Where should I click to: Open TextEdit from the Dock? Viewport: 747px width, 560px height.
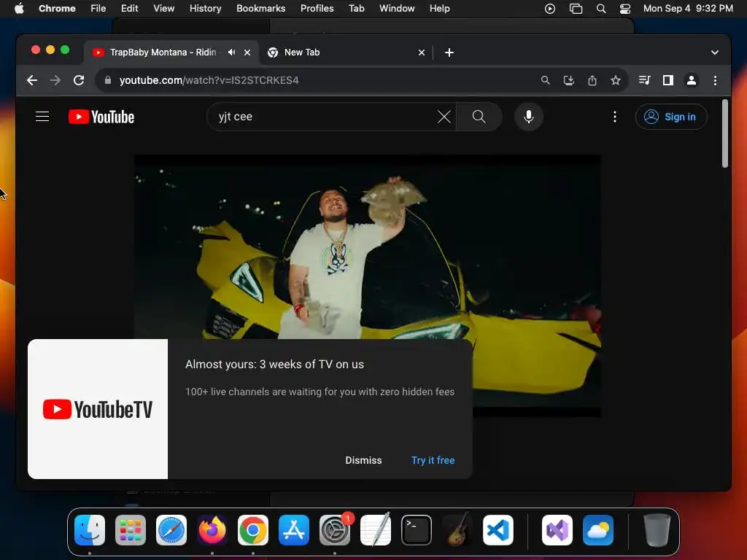tap(376, 529)
